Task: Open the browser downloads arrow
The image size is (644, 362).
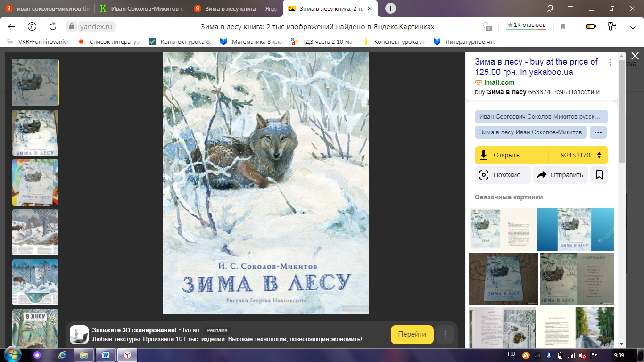Action: (633, 26)
